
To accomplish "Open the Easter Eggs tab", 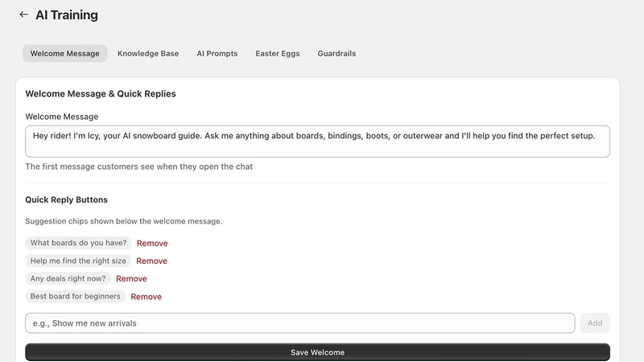I will [278, 53].
